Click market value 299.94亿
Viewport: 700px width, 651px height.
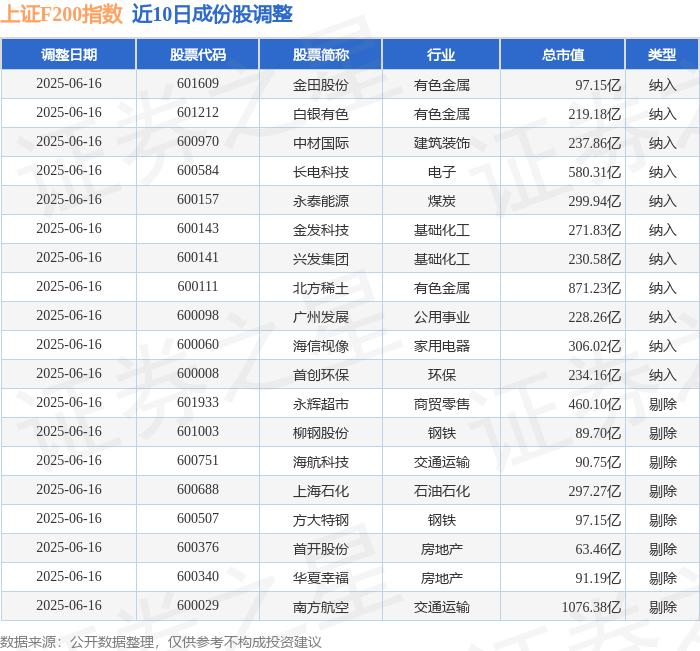point(594,201)
